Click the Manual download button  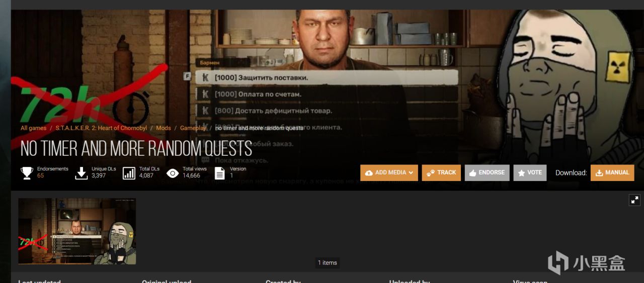coord(612,172)
